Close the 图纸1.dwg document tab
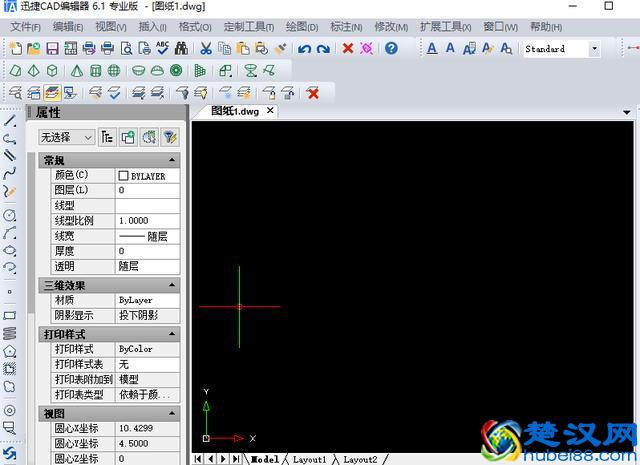 pyautogui.click(x=270, y=111)
